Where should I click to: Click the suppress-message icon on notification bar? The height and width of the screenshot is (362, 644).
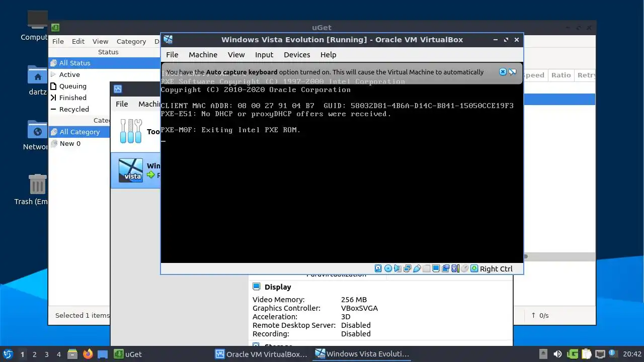[x=512, y=72]
